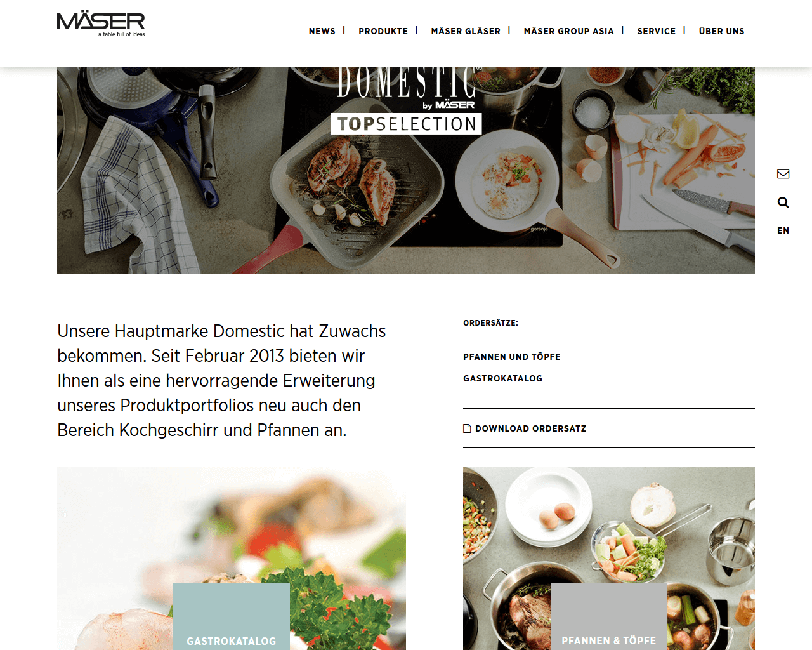This screenshot has width=812, height=650.
Task: Click the document icon before Download Ordersatz
Action: click(x=467, y=428)
